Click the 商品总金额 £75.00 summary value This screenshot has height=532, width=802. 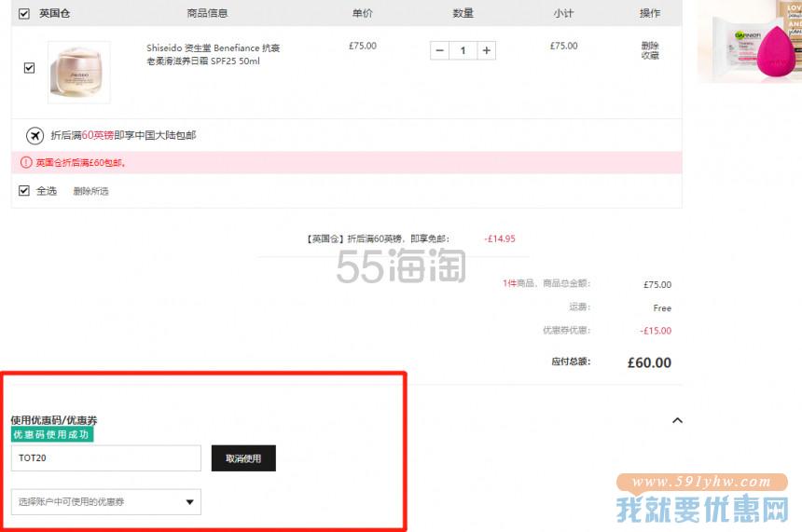pos(657,285)
